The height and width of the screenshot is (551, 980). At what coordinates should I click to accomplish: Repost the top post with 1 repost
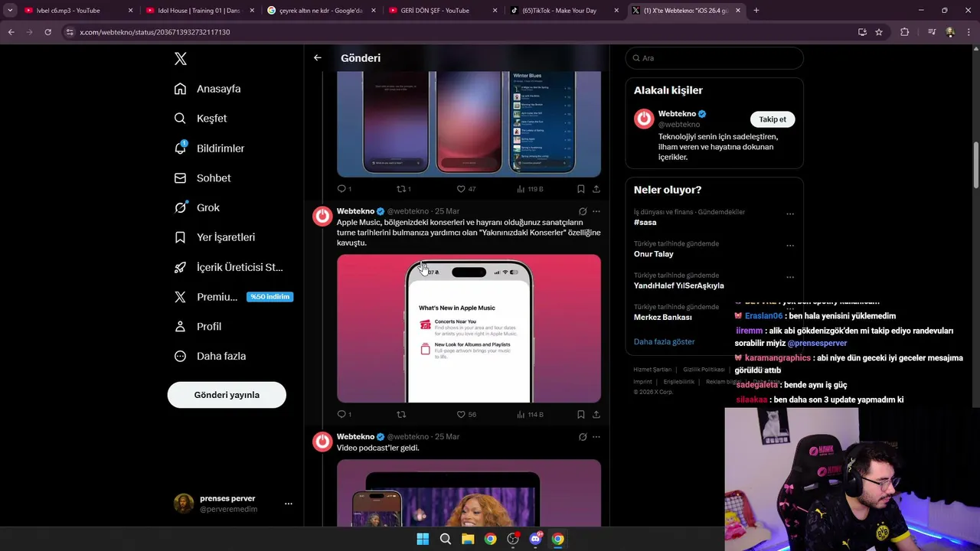click(403, 189)
